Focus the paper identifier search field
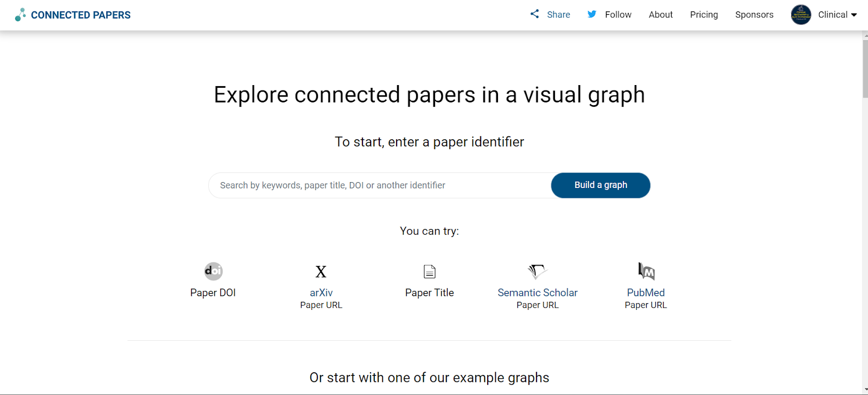Screen dimensions: 868x395 point(380,185)
